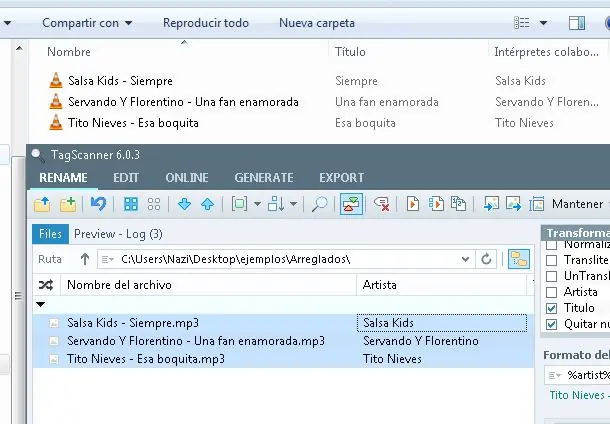The image size is (610, 424).
Task: Enable the Artista checkbox
Action: 551,292
